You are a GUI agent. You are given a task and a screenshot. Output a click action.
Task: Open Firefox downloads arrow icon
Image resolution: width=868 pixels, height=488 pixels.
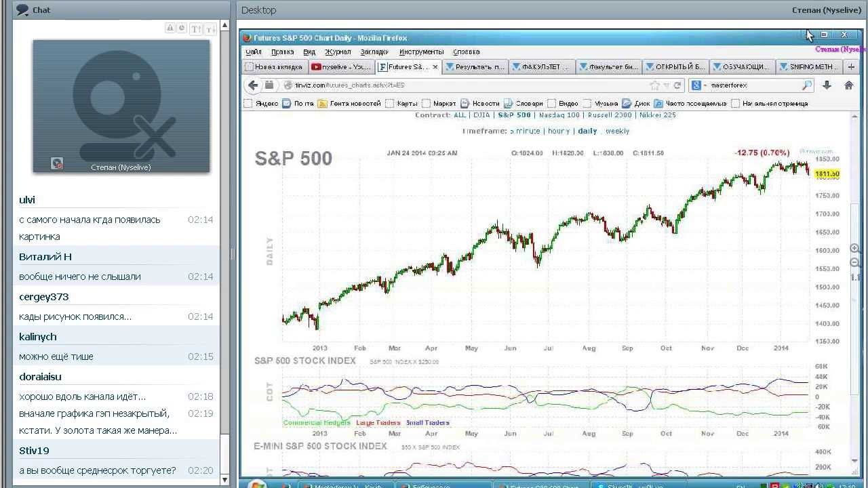(x=827, y=85)
